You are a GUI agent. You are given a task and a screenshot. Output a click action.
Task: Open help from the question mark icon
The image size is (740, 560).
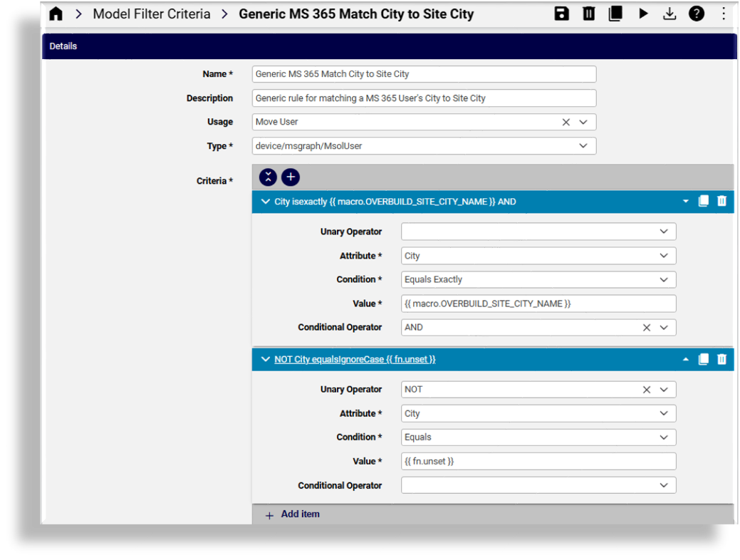tap(697, 14)
